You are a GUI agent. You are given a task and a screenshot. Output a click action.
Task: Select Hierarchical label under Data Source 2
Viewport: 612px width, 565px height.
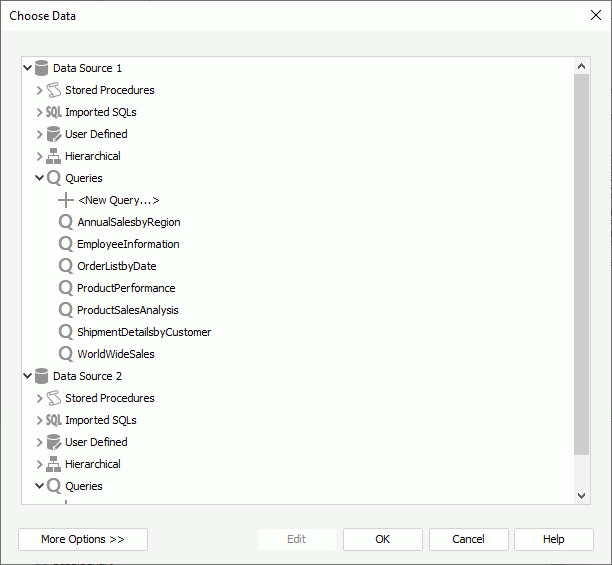coord(93,464)
